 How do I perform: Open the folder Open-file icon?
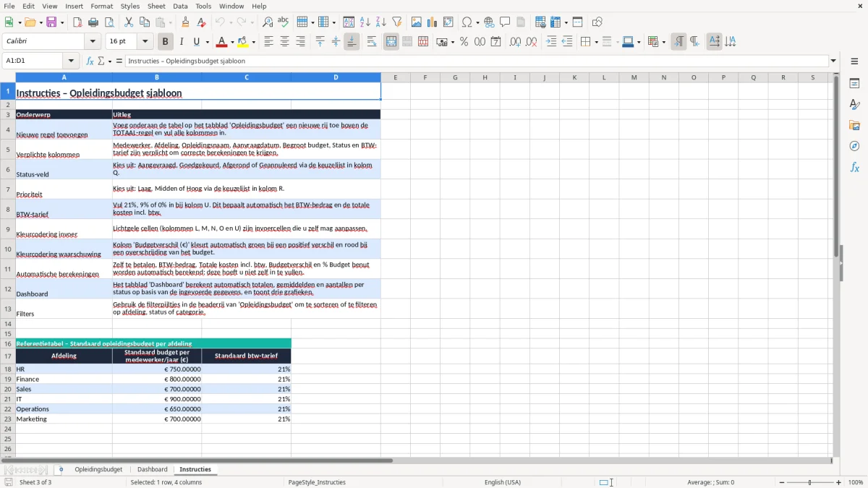[x=30, y=22]
